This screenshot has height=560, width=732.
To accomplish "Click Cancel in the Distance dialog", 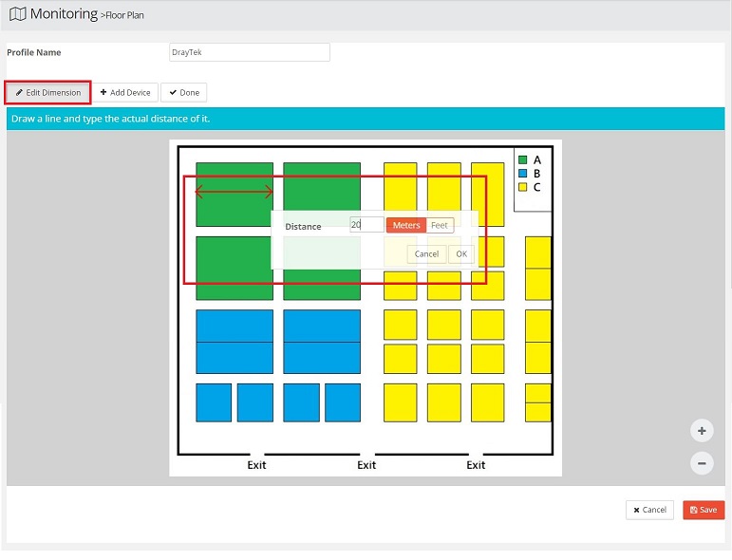I will 426,253.
